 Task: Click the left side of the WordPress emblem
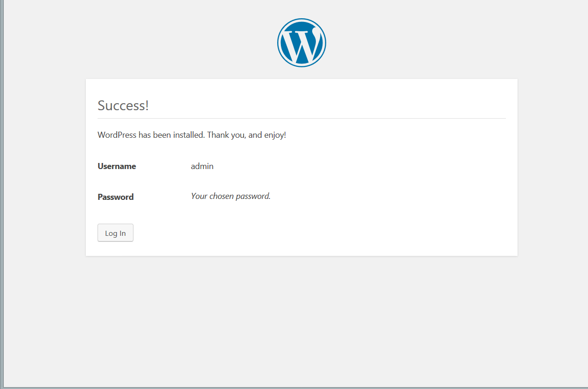[280, 42]
